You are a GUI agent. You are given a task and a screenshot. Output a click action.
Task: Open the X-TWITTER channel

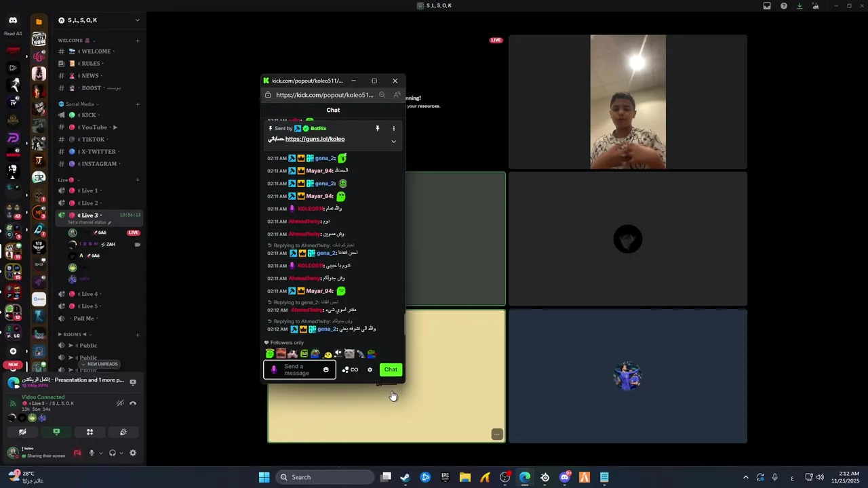point(99,152)
